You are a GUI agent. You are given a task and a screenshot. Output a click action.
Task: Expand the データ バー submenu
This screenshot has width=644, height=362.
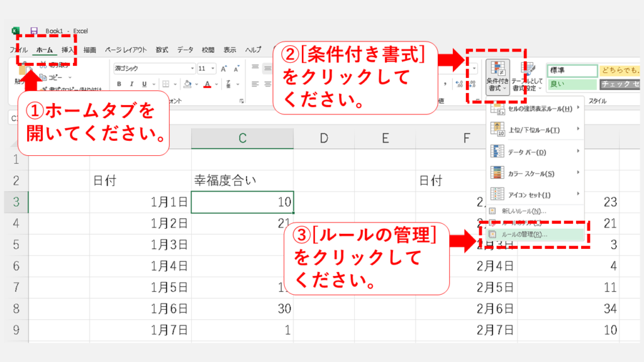(x=535, y=152)
